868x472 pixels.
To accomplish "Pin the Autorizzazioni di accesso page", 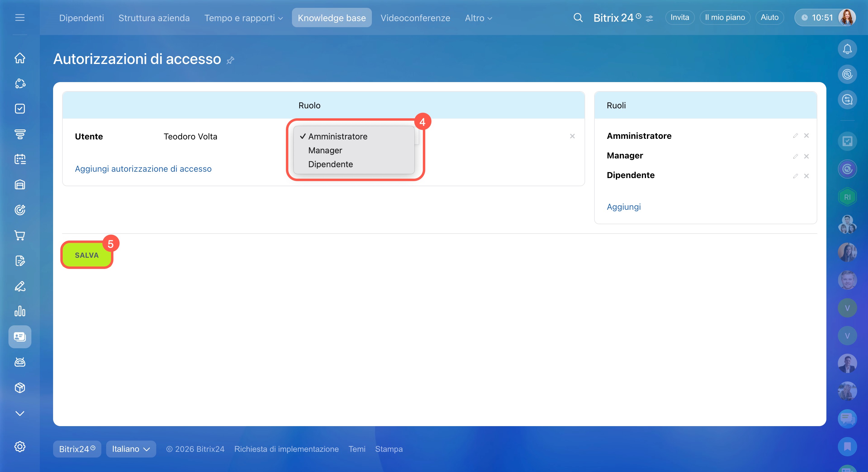I will [230, 60].
